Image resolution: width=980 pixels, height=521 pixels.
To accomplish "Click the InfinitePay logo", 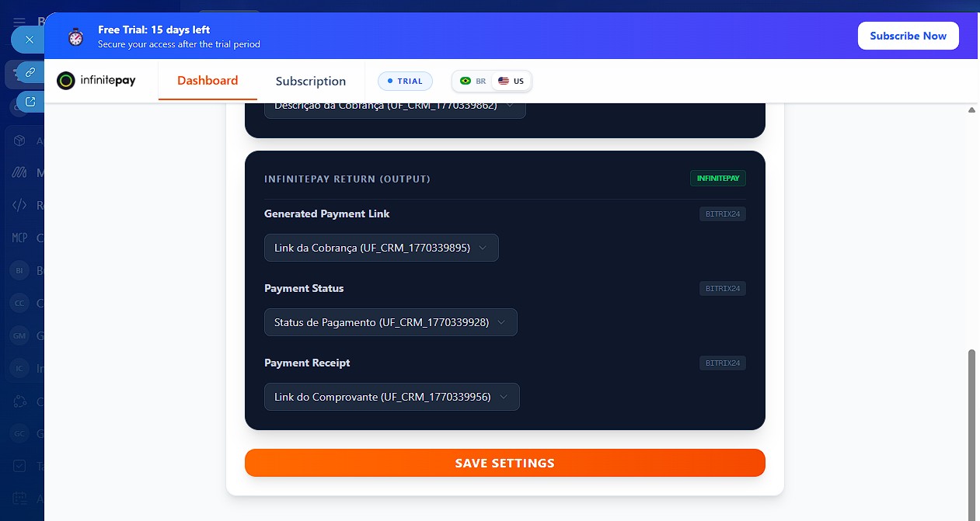I will 96,81.
